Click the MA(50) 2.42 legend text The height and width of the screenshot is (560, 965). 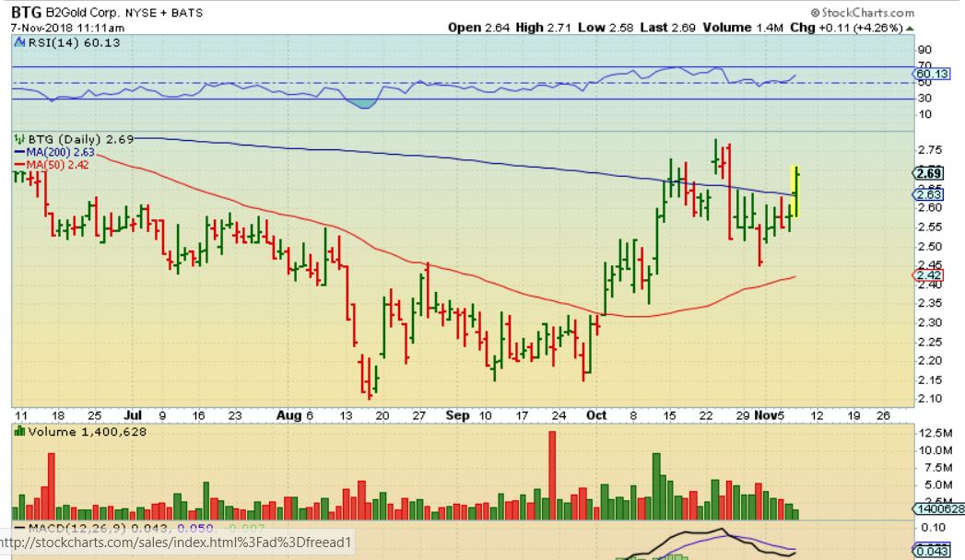pos(57,165)
